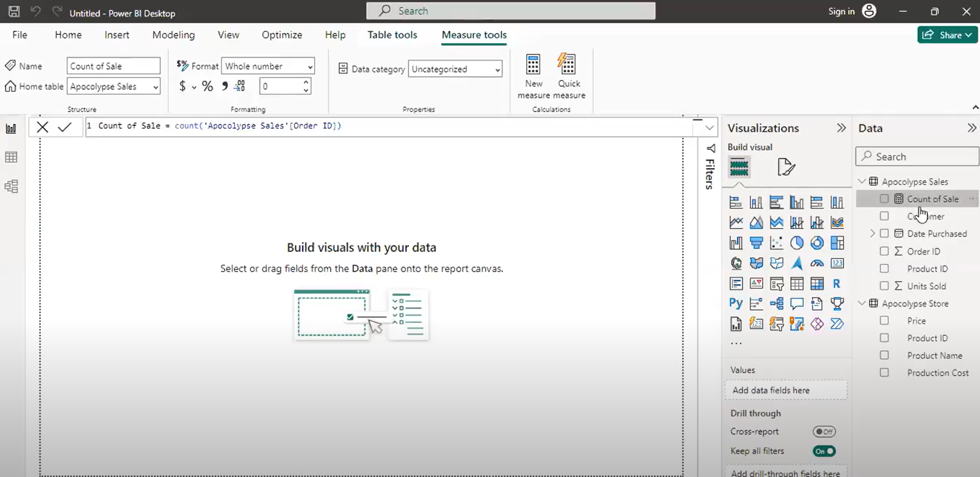Open the Modeling menu
The width and height of the screenshot is (980, 477).
(173, 35)
